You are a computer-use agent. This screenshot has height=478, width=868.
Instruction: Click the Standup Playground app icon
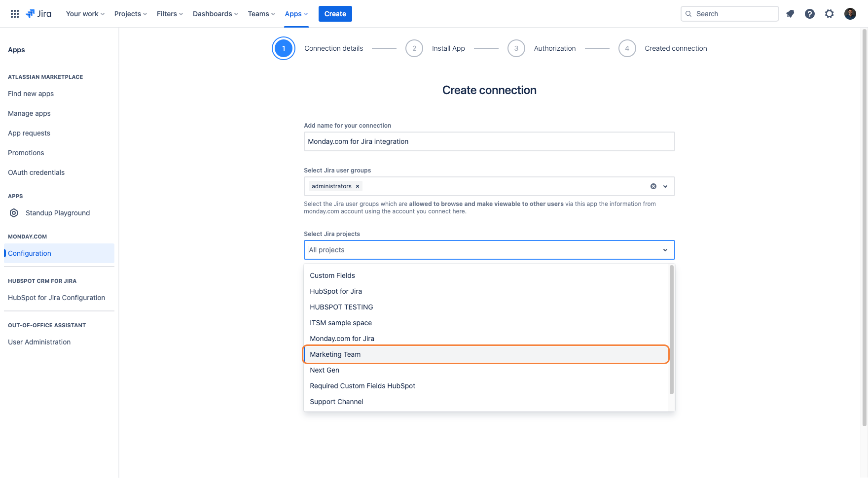pyautogui.click(x=14, y=213)
